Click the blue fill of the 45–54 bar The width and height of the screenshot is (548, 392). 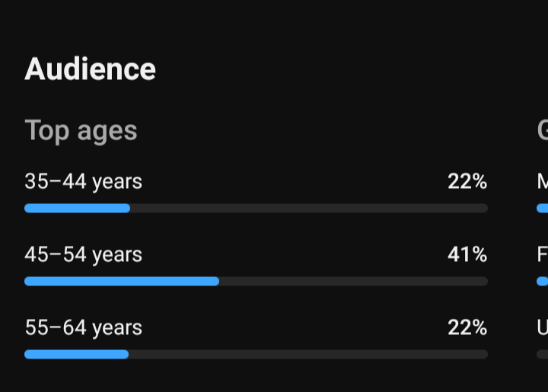(122, 281)
